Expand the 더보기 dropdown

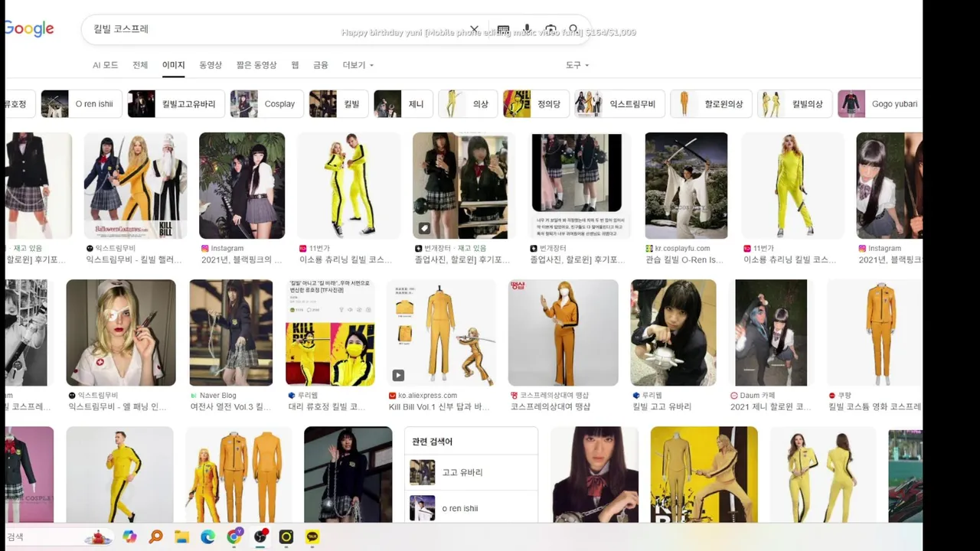point(358,65)
